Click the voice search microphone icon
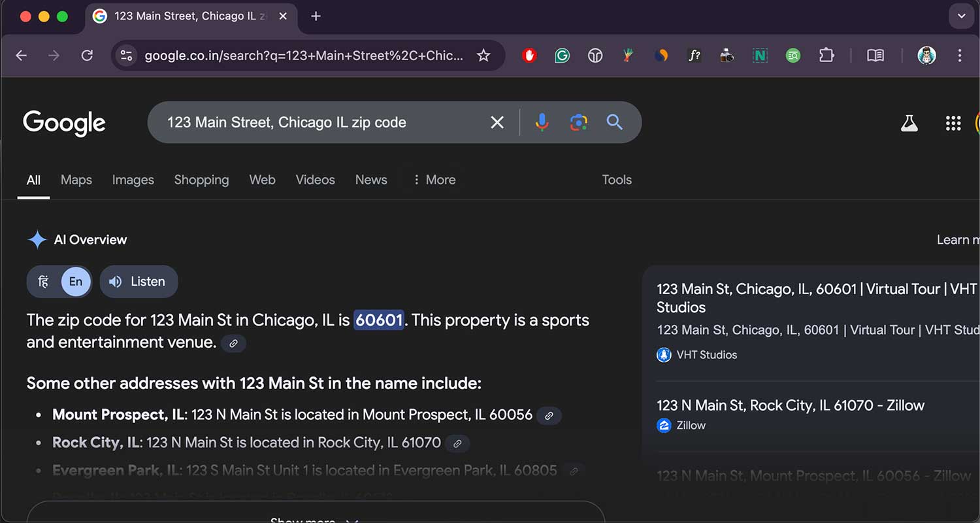 (x=542, y=122)
